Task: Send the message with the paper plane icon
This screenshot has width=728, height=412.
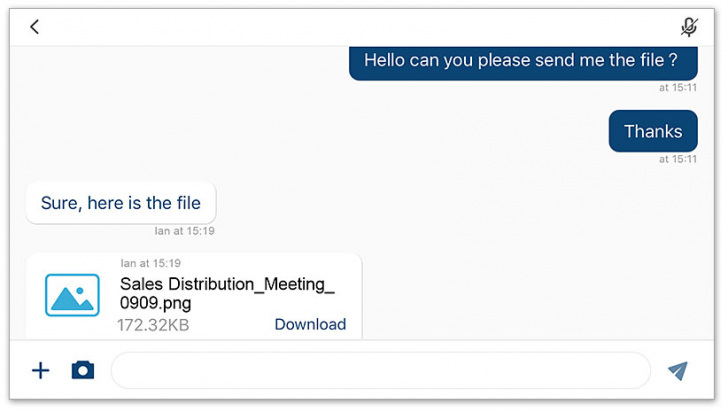Action: click(678, 371)
